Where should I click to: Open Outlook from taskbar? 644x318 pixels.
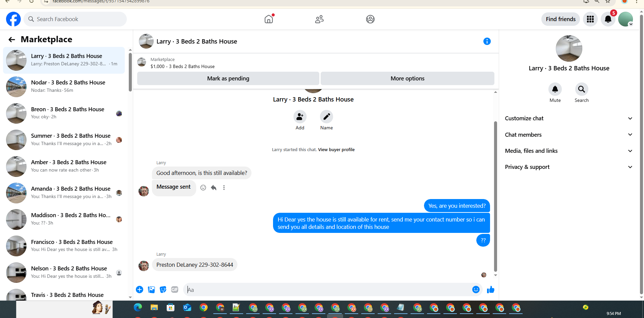coord(187,307)
